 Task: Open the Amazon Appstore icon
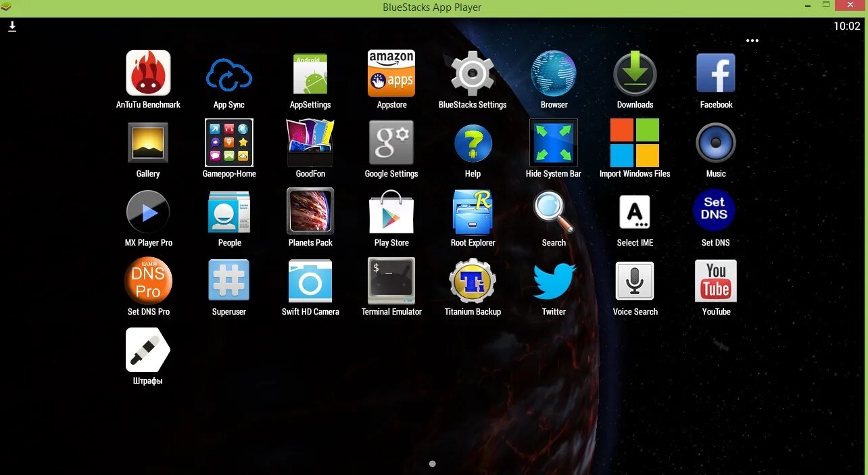click(x=391, y=73)
